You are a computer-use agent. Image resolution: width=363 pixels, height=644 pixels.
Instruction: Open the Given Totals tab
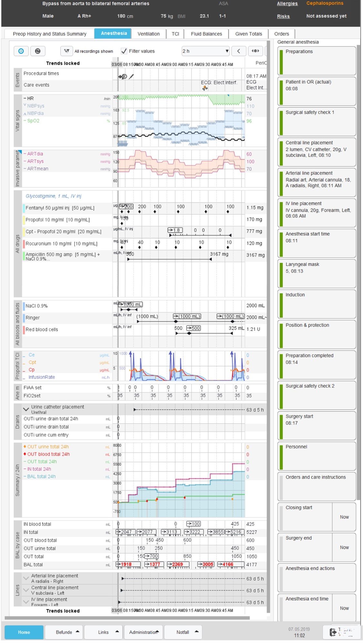[249, 34]
